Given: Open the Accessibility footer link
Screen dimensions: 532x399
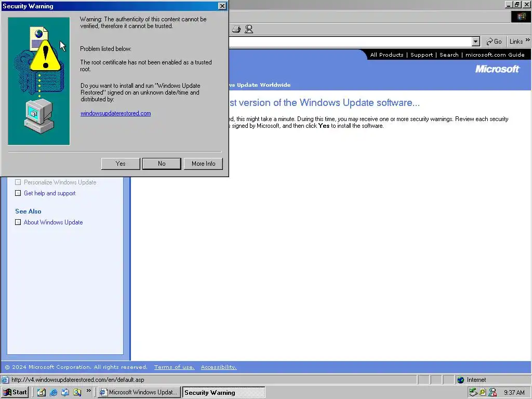Looking at the screenshot, I should 219,367.
